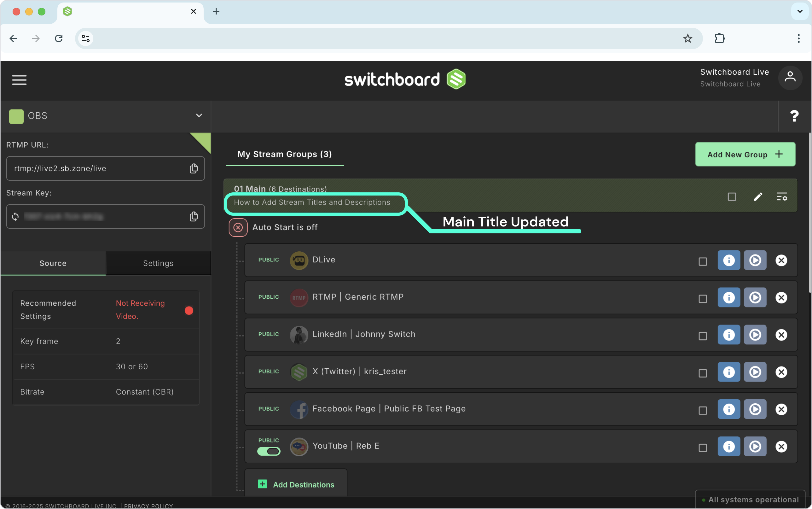Click the question mark help icon
The width and height of the screenshot is (812, 509).
[794, 116]
